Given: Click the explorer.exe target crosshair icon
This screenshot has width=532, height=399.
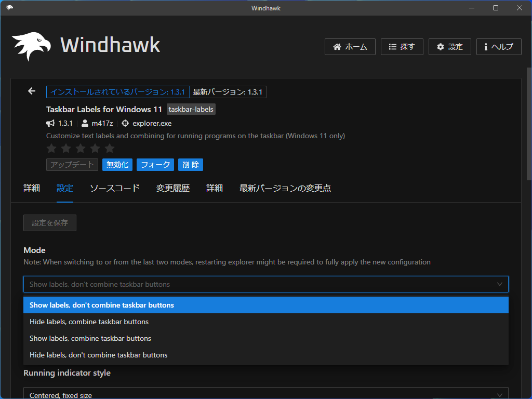Looking at the screenshot, I should [x=125, y=123].
